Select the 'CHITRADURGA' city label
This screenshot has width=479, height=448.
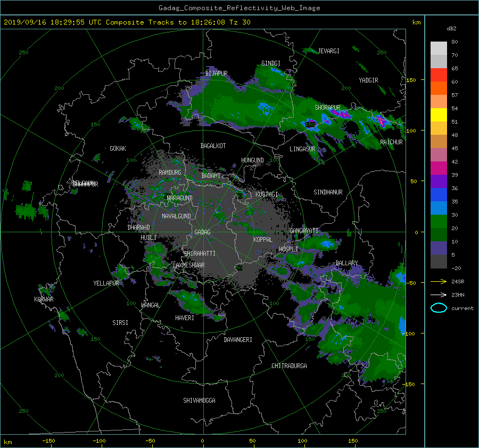[290, 366]
